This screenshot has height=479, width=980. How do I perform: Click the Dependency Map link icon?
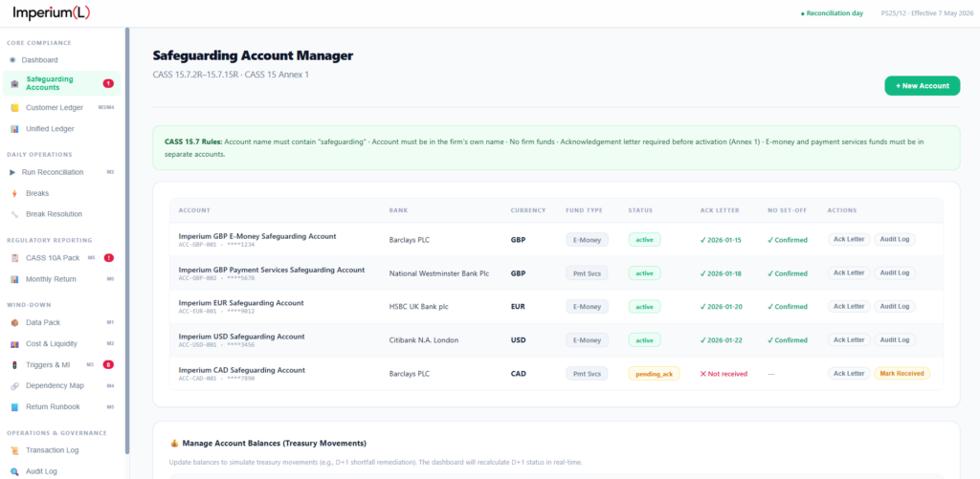point(14,386)
